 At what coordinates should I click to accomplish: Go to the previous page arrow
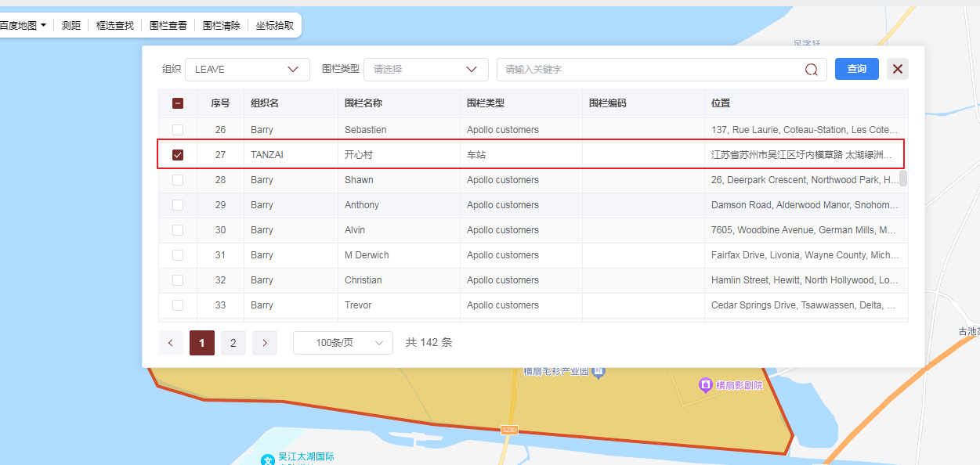pos(171,343)
